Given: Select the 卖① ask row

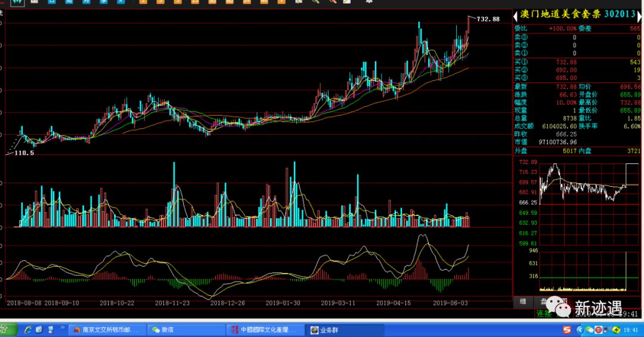Looking at the screenshot, I should click(577, 53).
